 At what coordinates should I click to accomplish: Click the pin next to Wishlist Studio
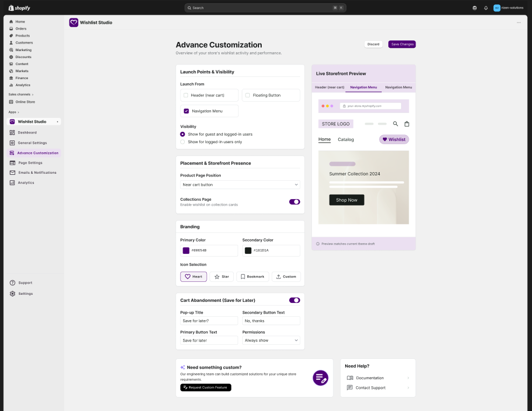tap(57, 122)
